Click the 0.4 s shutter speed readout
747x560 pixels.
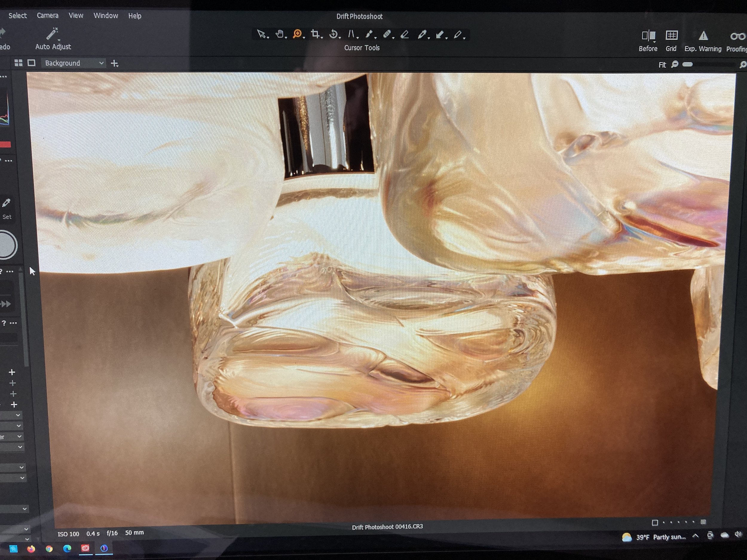pos(93,534)
